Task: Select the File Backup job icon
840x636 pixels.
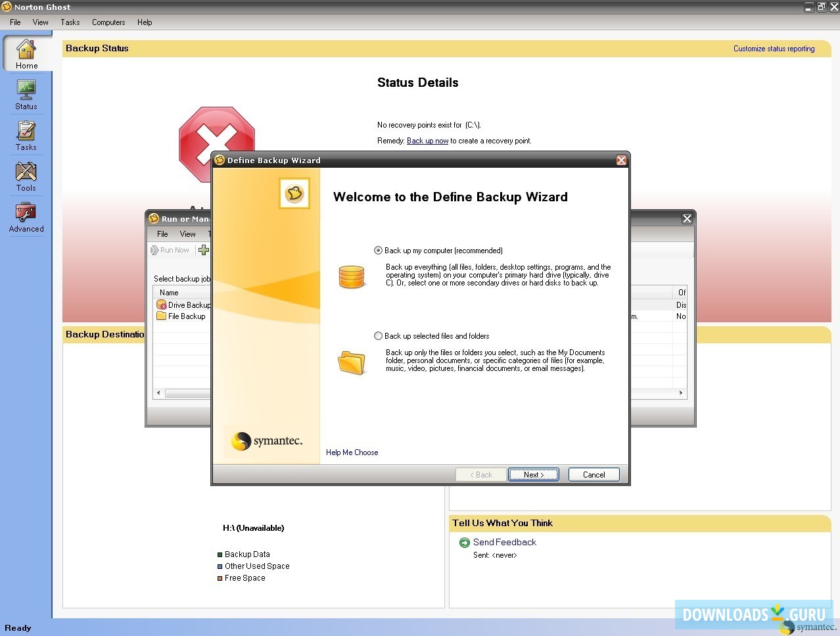Action: click(161, 316)
